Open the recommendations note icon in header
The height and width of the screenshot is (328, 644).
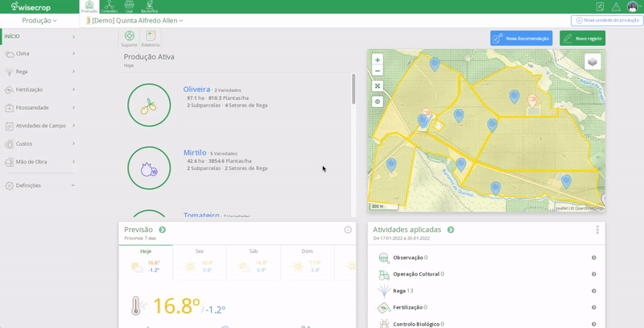[600, 6]
